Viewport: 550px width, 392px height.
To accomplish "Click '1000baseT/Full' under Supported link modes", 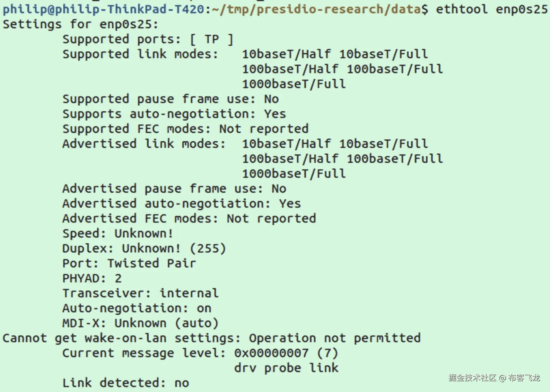I will 294,84.
